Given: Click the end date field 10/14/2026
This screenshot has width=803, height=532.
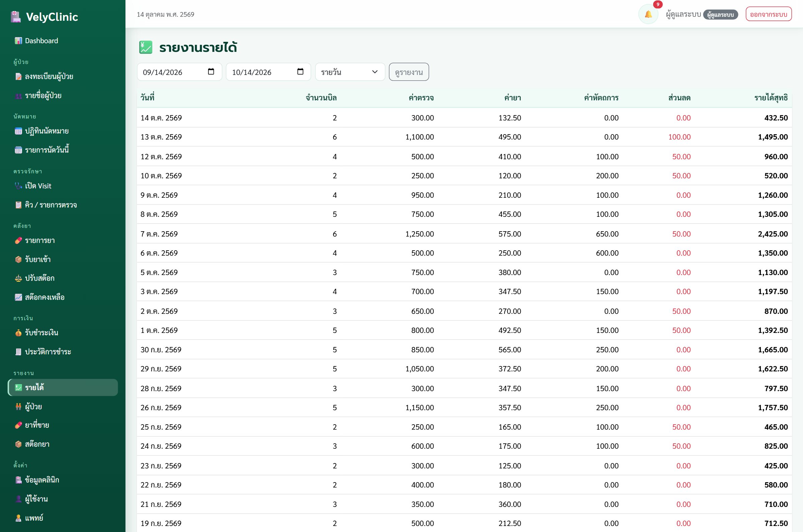Looking at the screenshot, I should click(268, 72).
